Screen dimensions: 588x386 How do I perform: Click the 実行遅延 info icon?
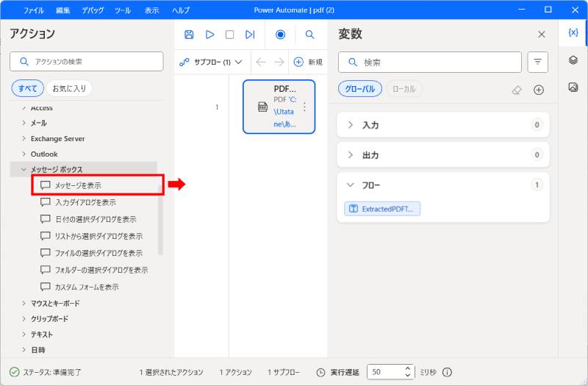pos(447,372)
